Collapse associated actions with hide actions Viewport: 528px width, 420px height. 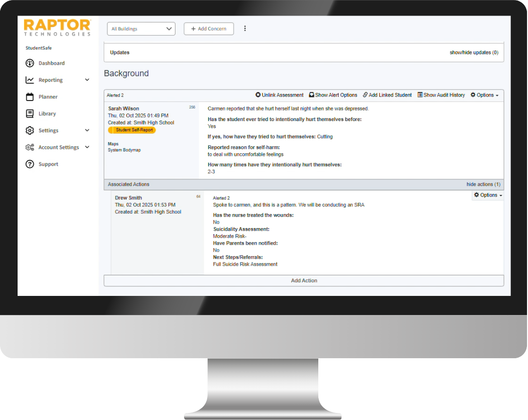pos(483,184)
